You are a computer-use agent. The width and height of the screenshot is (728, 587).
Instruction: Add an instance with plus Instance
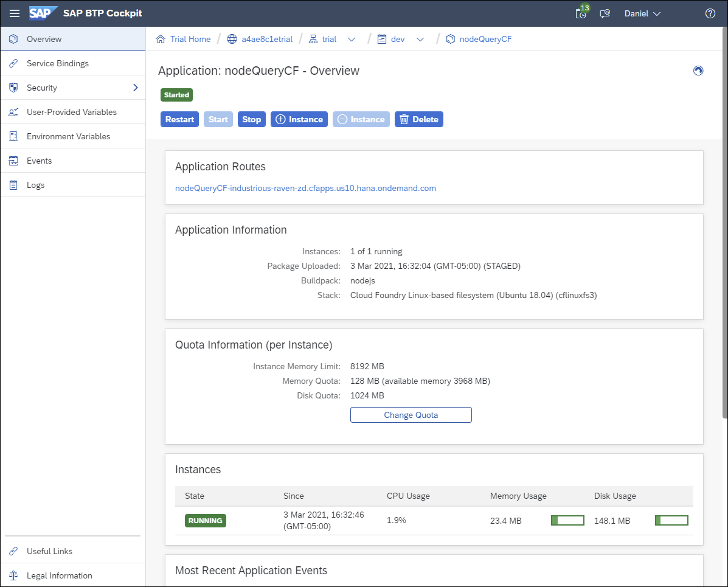click(x=299, y=119)
